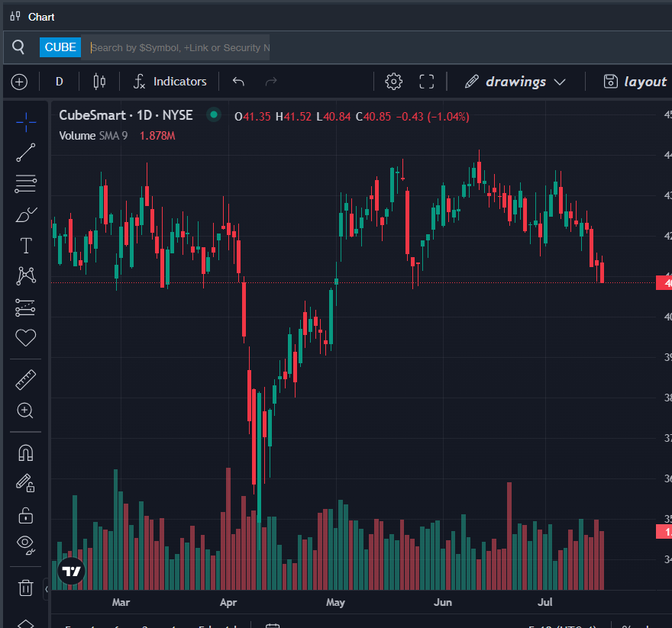Click the Jun label on time axis

point(443,602)
